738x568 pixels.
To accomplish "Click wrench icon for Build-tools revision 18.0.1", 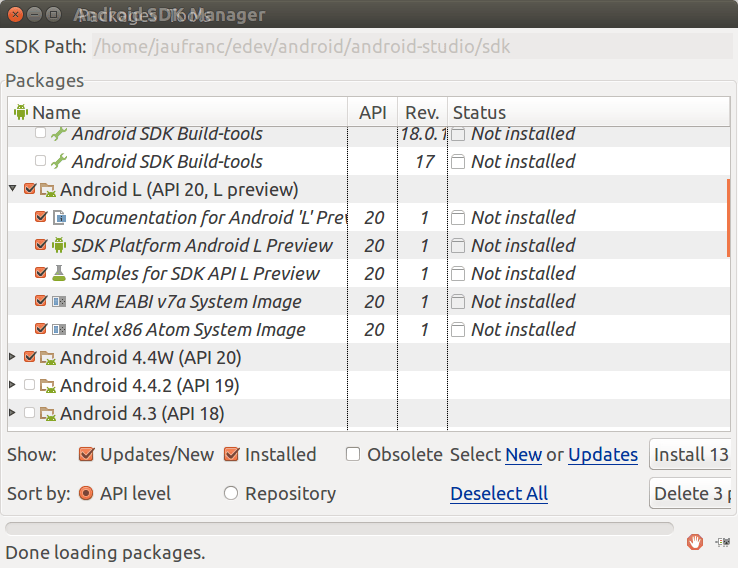I will click(59, 134).
